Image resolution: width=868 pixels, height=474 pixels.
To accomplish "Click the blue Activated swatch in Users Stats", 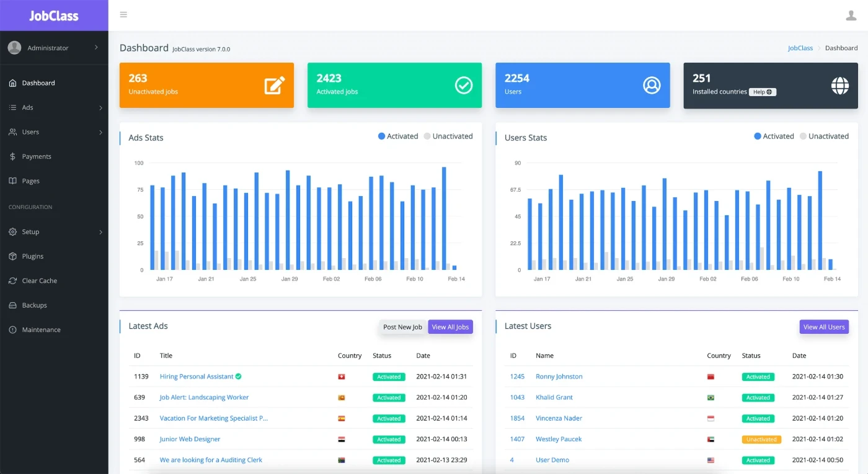I will click(758, 136).
